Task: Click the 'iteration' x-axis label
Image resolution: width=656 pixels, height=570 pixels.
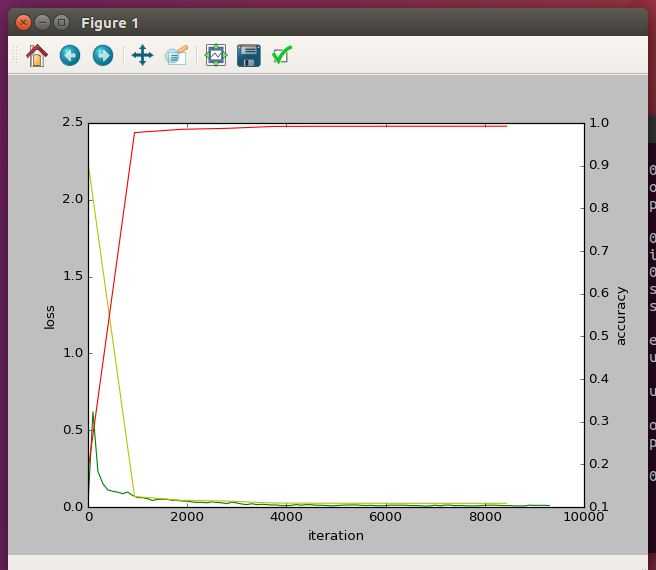Action: pos(336,536)
